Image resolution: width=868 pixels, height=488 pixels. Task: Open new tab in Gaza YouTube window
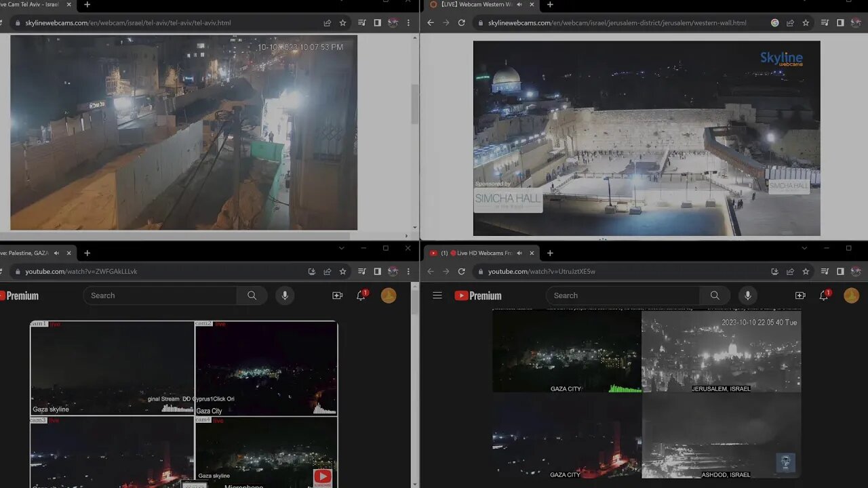pyautogui.click(x=87, y=253)
